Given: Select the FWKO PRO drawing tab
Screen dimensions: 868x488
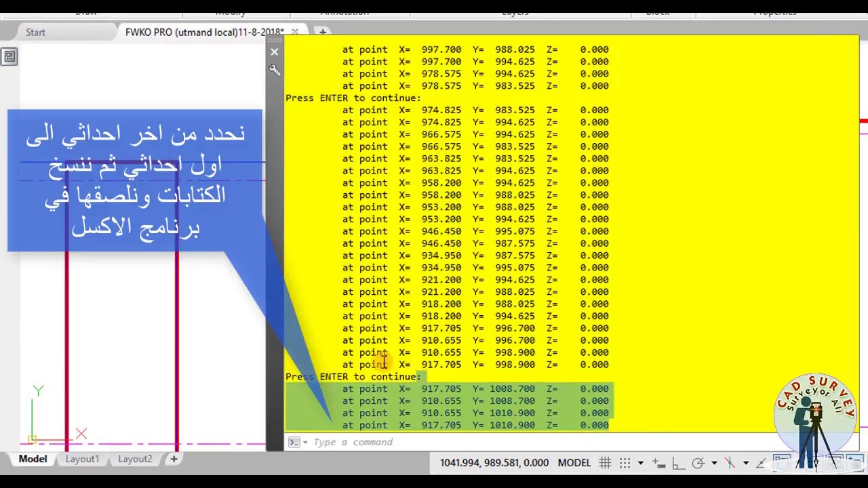Looking at the screenshot, I should pyautogui.click(x=204, y=32).
